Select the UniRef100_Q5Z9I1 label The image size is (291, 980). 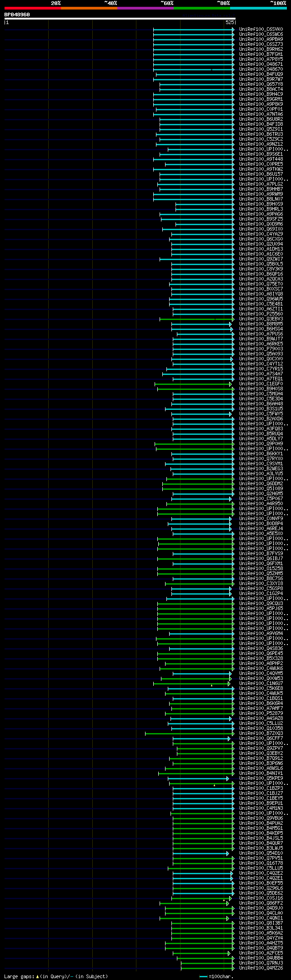click(x=261, y=129)
